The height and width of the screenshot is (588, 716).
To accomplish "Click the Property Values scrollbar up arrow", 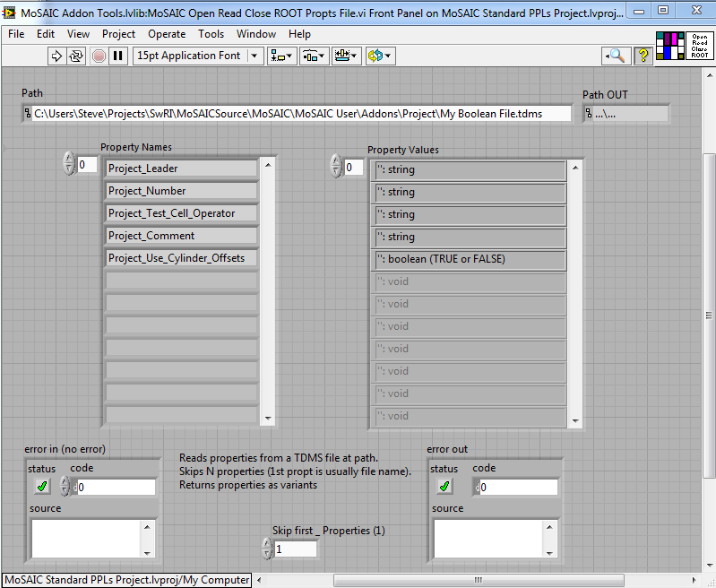I will point(575,168).
